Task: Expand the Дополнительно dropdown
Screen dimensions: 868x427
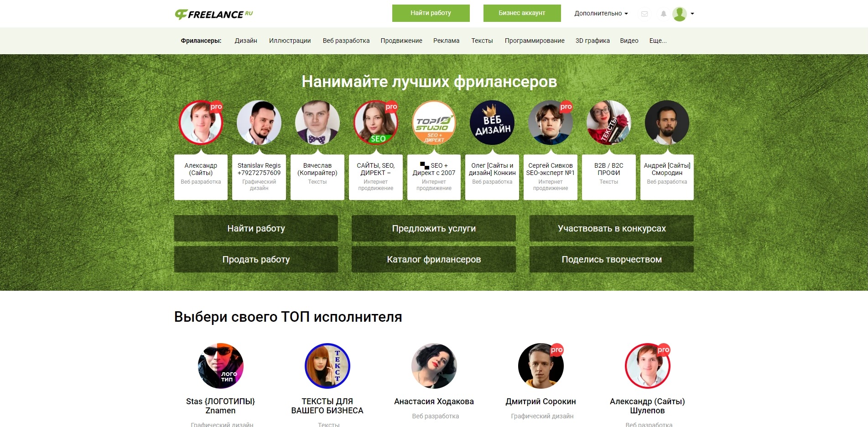Action: click(x=601, y=13)
